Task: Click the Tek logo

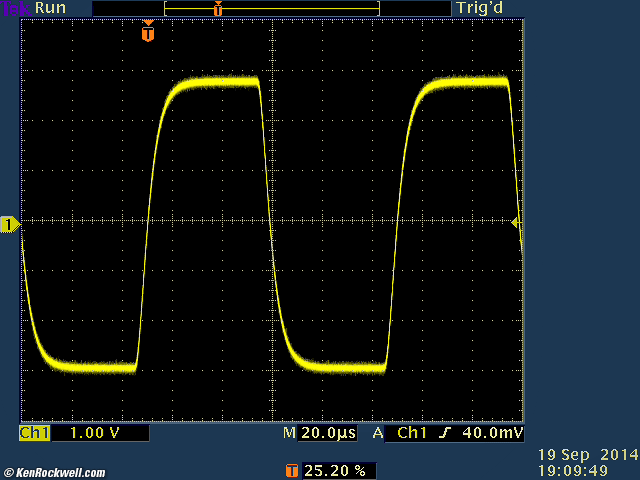Action: 16,8
